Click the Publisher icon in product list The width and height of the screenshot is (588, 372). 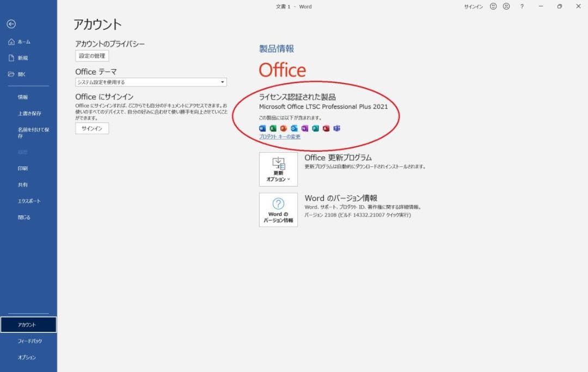click(316, 128)
